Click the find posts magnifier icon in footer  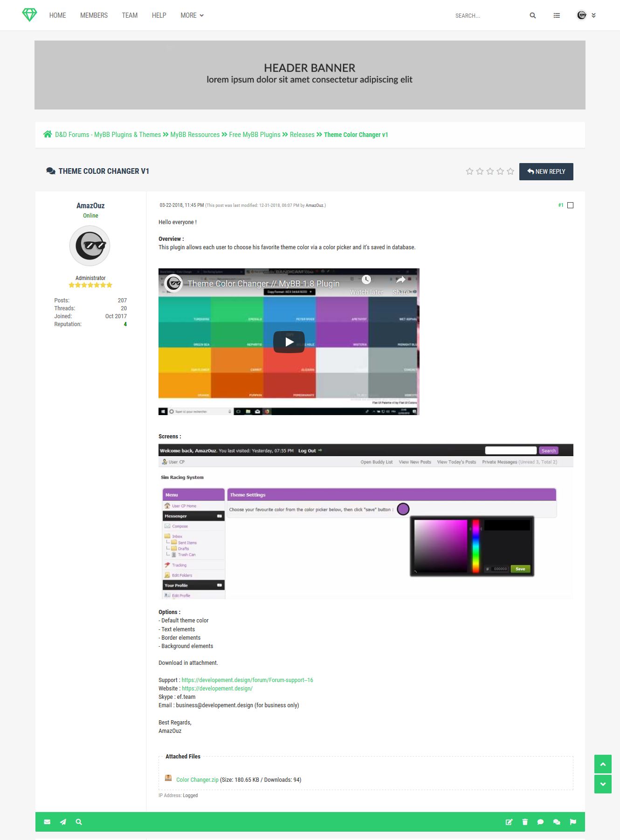(79, 822)
